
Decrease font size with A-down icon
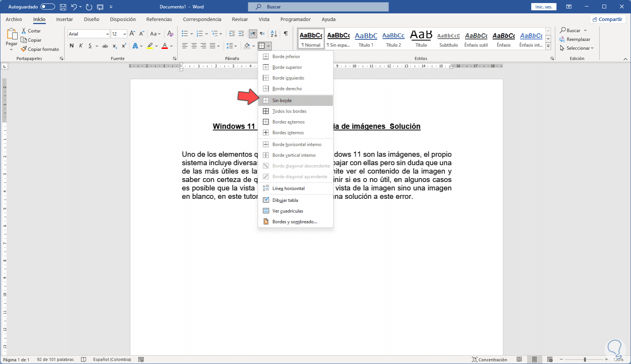(141, 34)
